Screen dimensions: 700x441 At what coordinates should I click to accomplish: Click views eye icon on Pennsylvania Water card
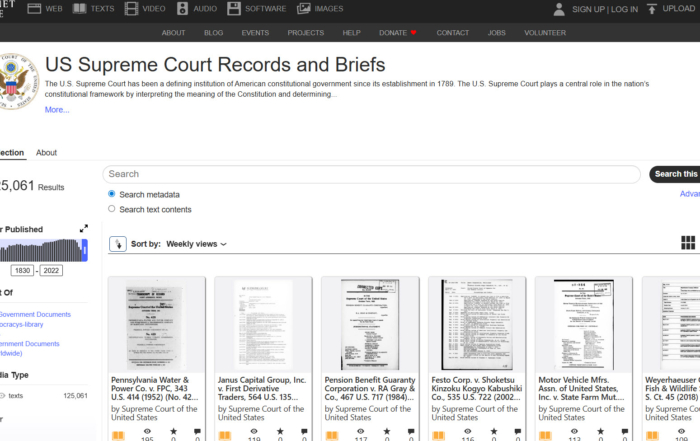coord(147,431)
